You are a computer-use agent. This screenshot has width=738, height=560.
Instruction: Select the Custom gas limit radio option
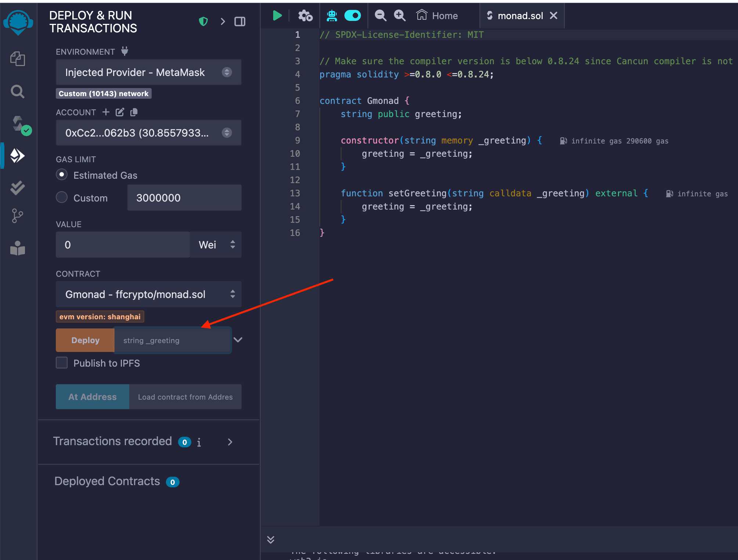pyautogui.click(x=62, y=197)
